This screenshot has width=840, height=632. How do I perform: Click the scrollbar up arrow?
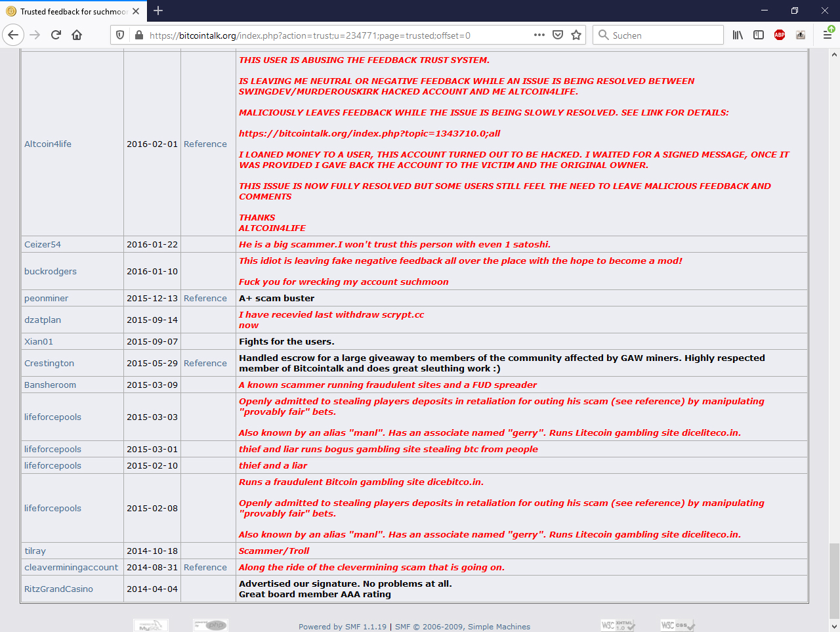coord(834,54)
